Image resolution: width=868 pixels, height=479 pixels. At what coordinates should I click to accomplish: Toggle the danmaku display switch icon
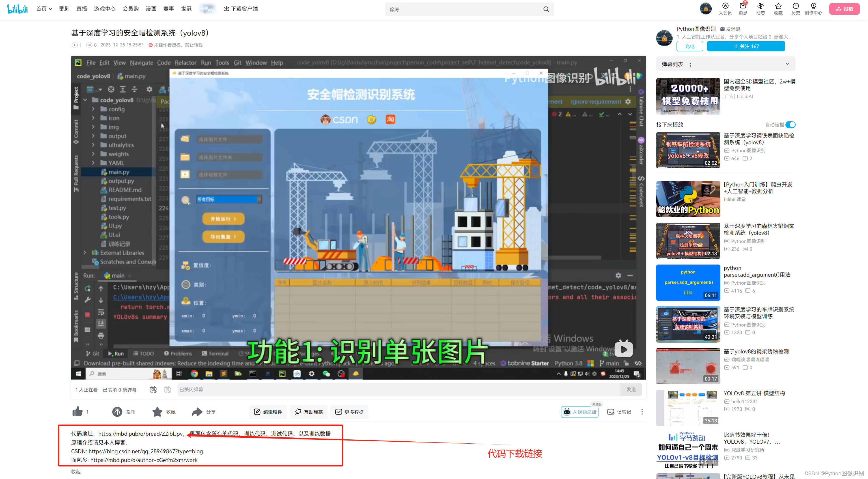pyautogui.click(x=153, y=389)
